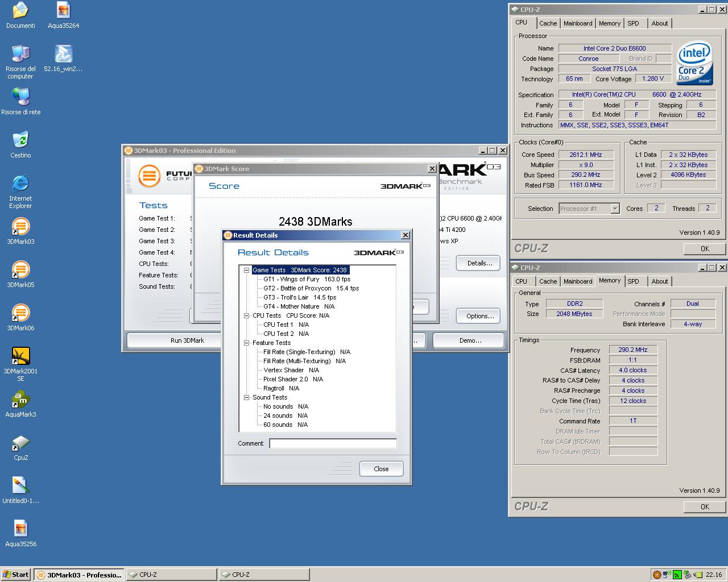Open Memory tab in upper CPU-Z window
Viewport: 728px width, 582px height.
(x=610, y=23)
